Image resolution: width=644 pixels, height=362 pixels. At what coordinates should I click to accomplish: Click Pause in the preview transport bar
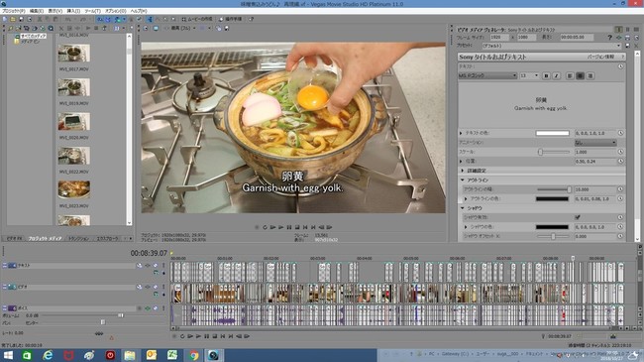289,227
